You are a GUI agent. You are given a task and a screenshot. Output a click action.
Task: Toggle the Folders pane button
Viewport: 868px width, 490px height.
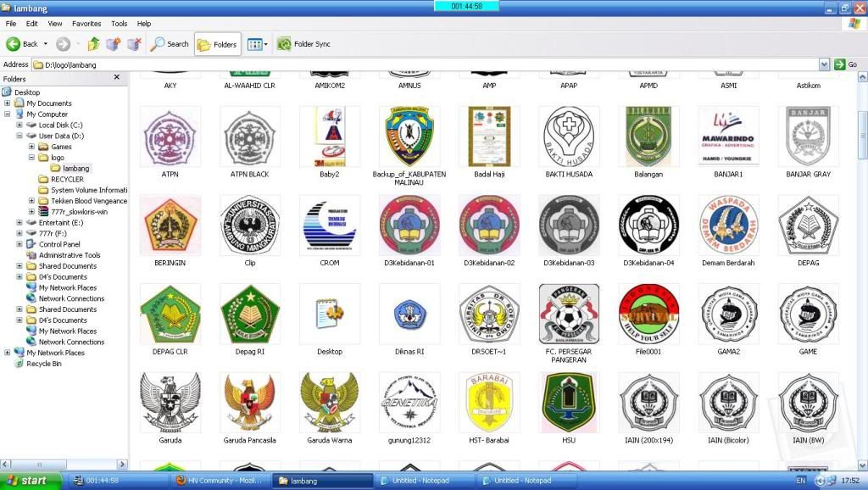[x=218, y=44]
